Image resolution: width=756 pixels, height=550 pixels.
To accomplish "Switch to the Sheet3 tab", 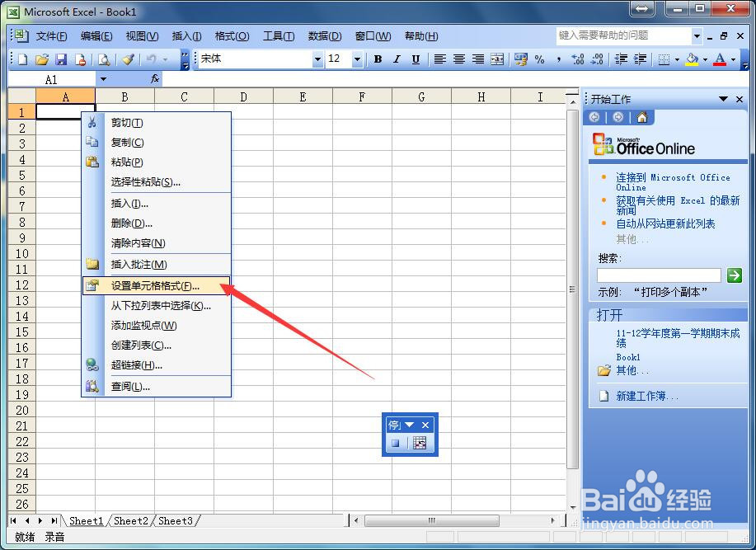I will (176, 520).
